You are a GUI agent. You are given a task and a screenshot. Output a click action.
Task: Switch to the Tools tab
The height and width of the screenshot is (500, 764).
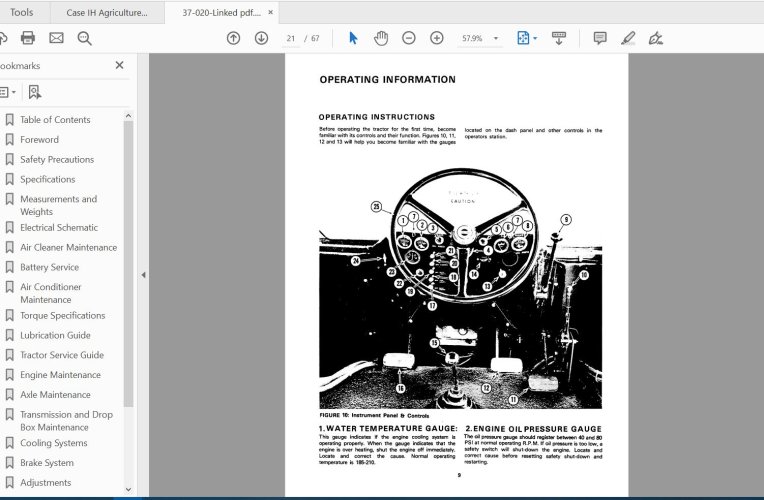click(21, 12)
